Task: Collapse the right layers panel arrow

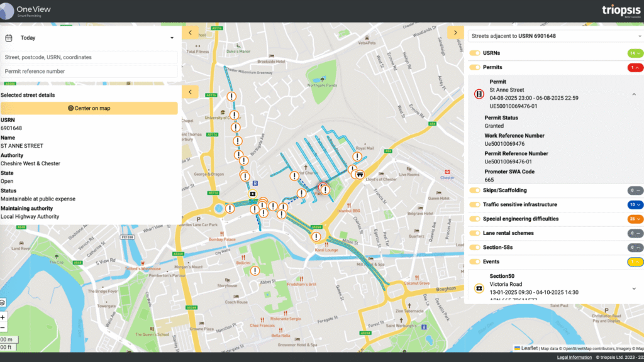Action: 455,33
